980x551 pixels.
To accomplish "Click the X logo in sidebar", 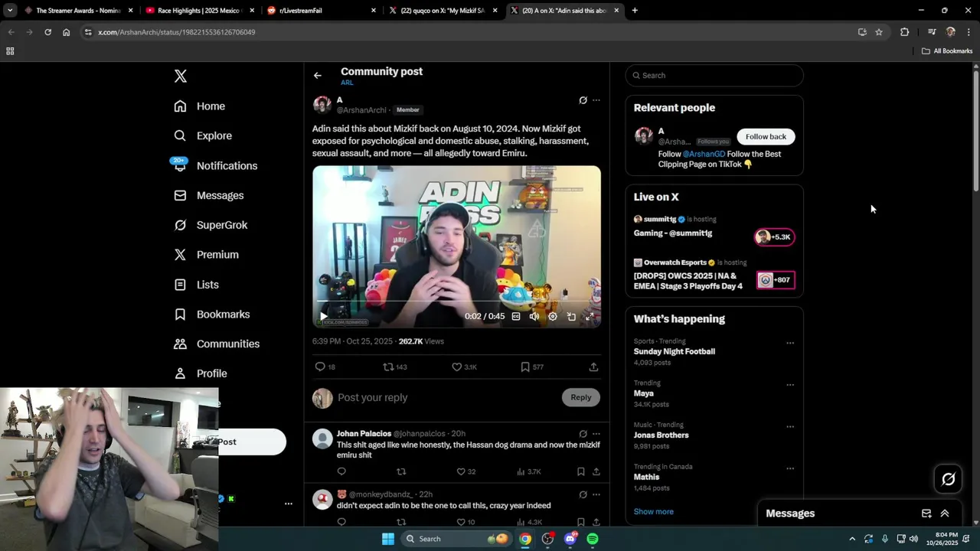I will coord(181,76).
